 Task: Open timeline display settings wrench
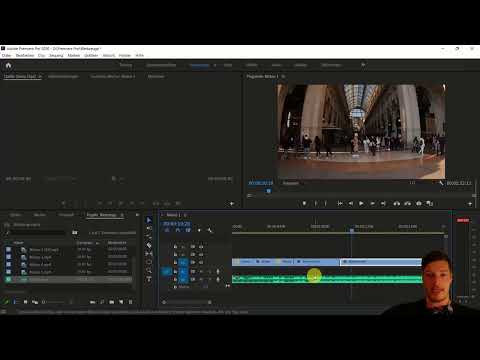click(x=210, y=230)
